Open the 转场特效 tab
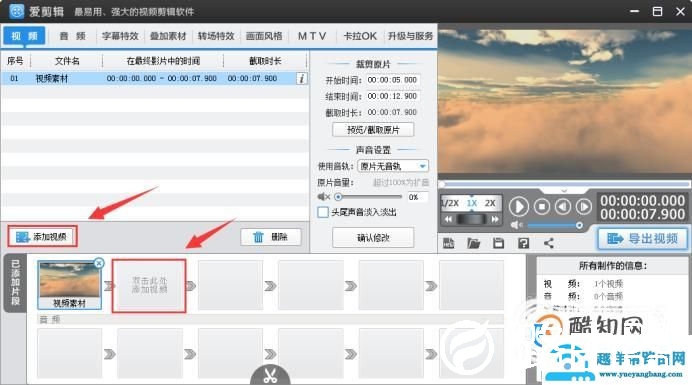Viewport: 692px width, 385px height. pyautogui.click(x=216, y=36)
